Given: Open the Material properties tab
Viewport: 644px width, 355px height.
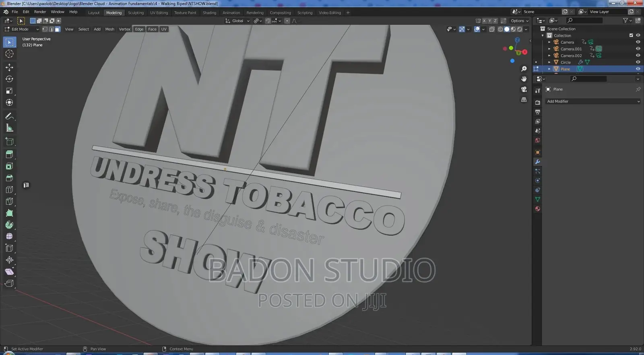Looking at the screenshot, I should (x=537, y=209).
